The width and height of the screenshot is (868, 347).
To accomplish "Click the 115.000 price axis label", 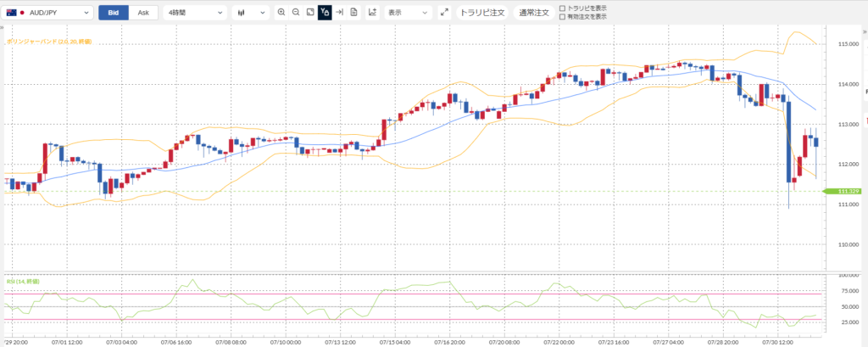I will point(849,44).
